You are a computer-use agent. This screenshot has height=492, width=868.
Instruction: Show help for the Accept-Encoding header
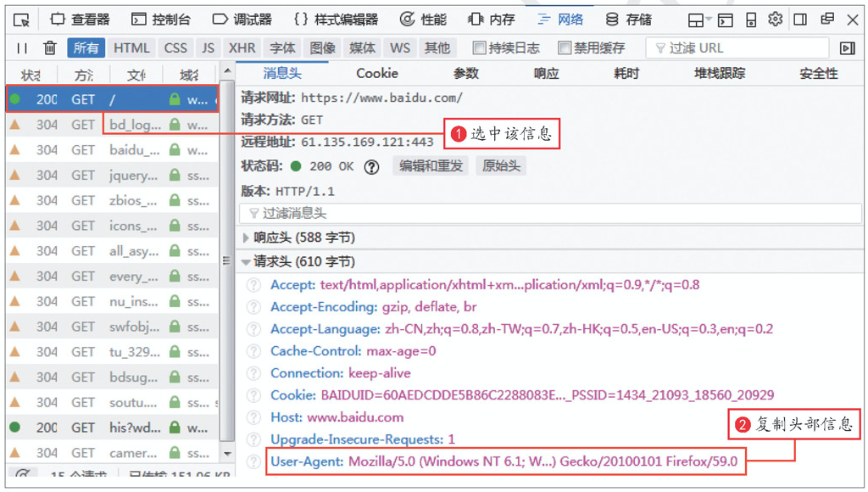(x=253, y=307)
